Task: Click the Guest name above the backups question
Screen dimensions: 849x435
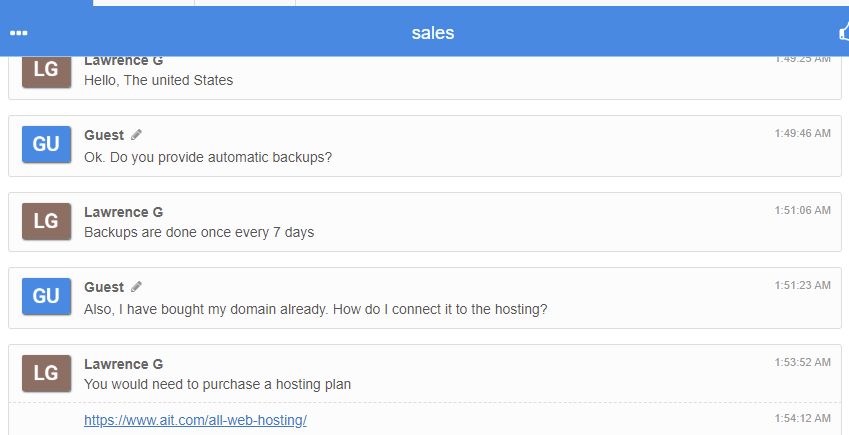Action: tap(104, 135)
